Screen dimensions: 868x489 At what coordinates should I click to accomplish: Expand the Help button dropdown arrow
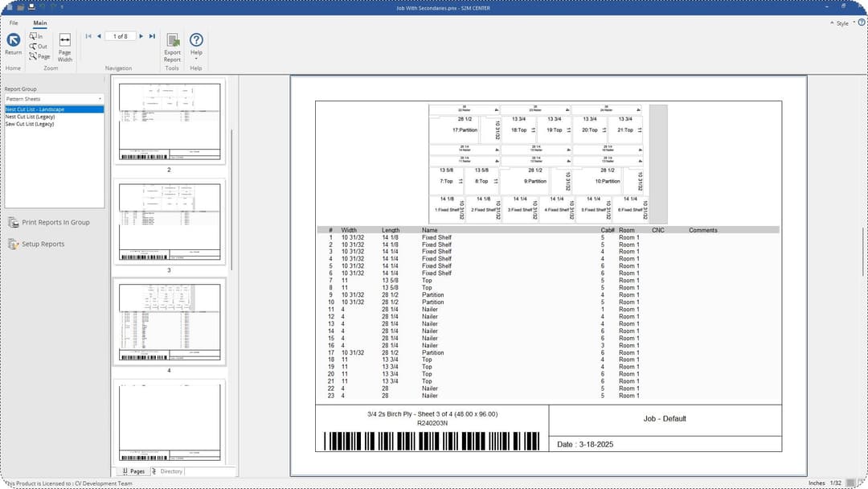[196, 56]
